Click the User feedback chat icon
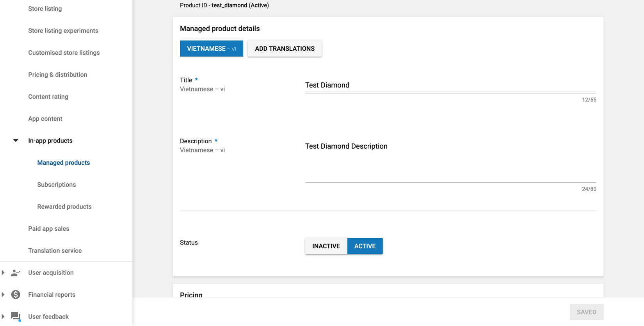 pyautogui.click(x=16, y=317)
